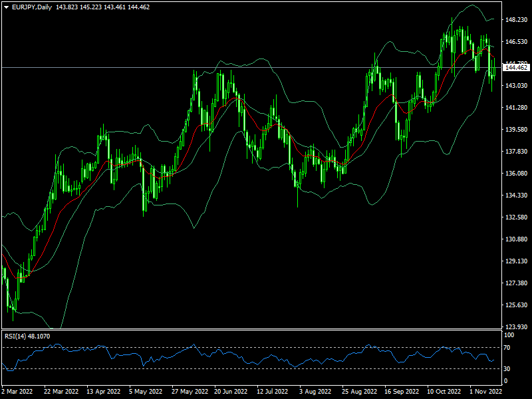Click the 27 May 2022 date label

[190, 391]
